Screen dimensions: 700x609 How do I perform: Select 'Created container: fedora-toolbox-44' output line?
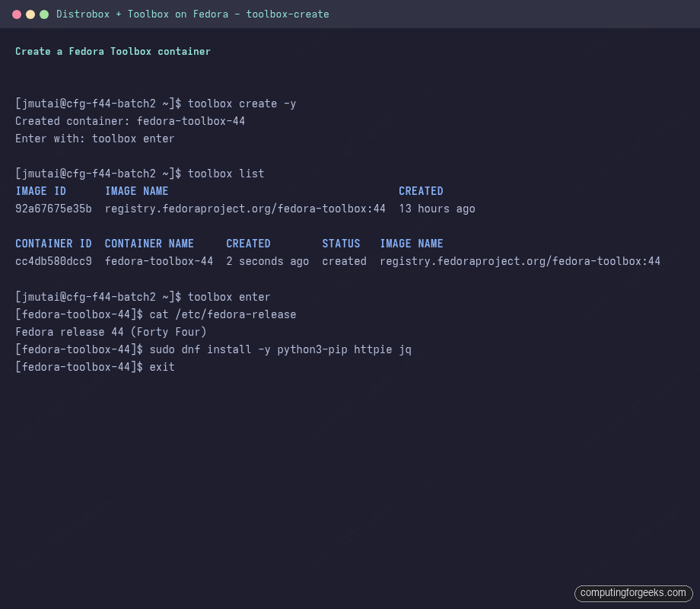point(130,121)
